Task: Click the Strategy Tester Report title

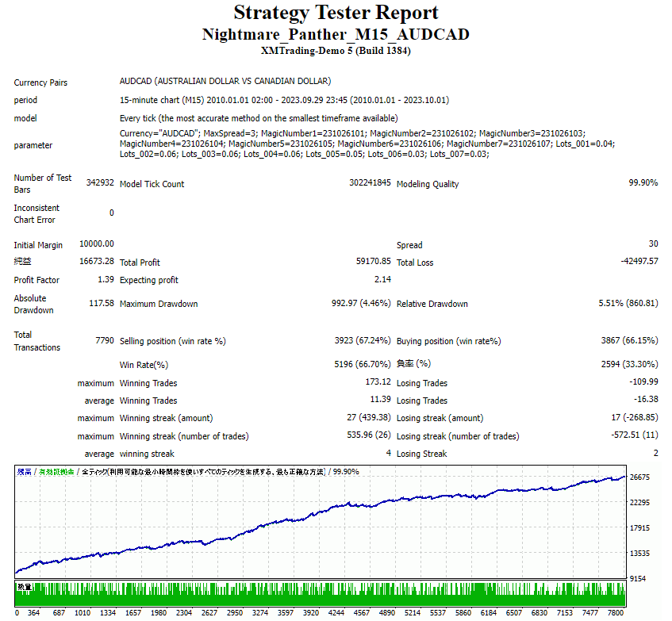Action: (336, 13)
